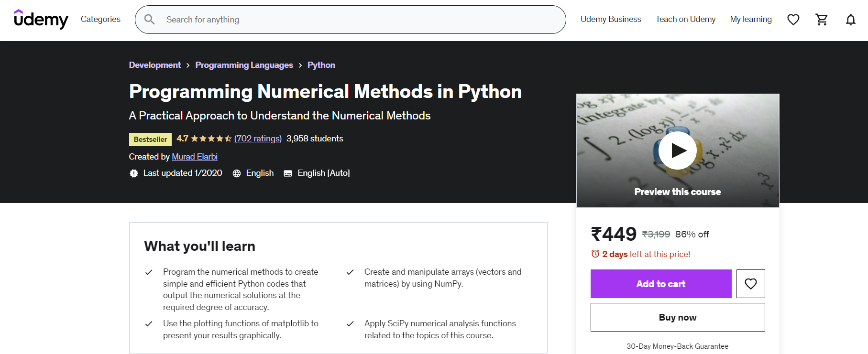This screenshot has width=868, height=354.
Task: Add course to wishlist heart button
Action: coord(751,284)
